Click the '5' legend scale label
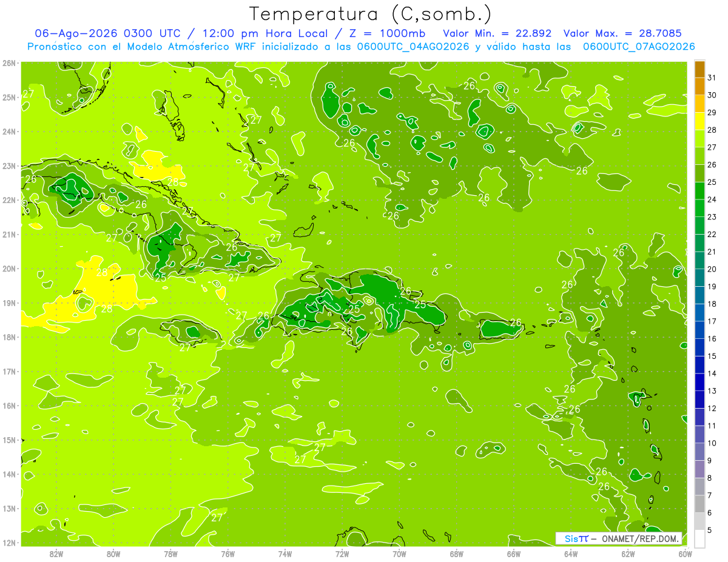This screenshot has width=728, height=562. click(x=710, y=530)
